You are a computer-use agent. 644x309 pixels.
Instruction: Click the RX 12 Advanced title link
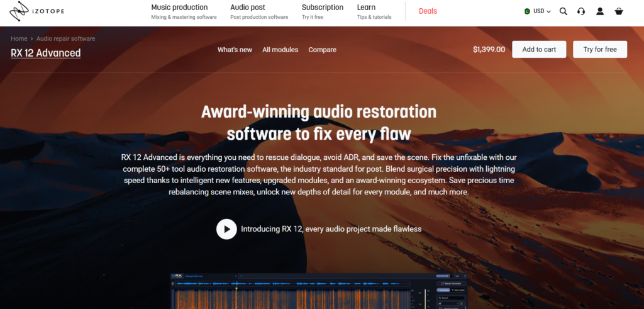pos(45,53)
